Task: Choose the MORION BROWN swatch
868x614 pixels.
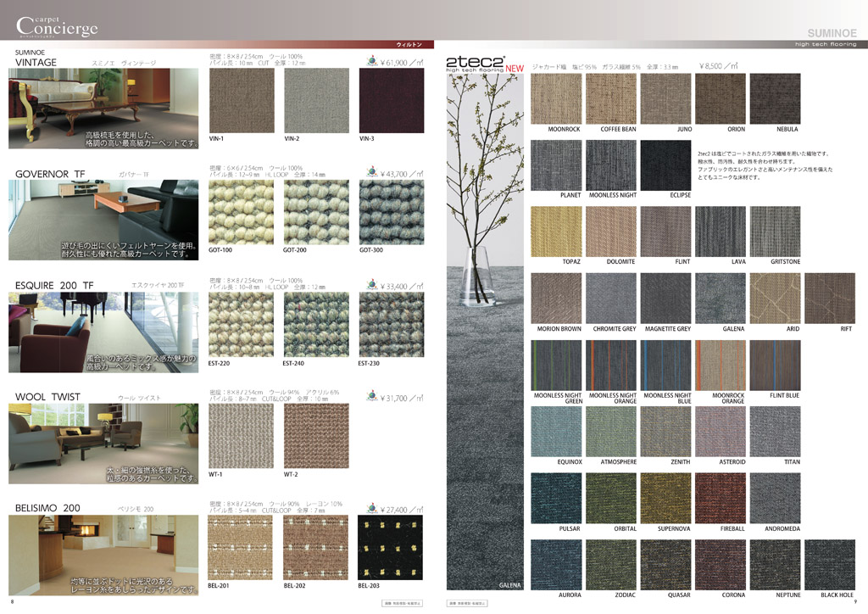Action: point(556,299)
